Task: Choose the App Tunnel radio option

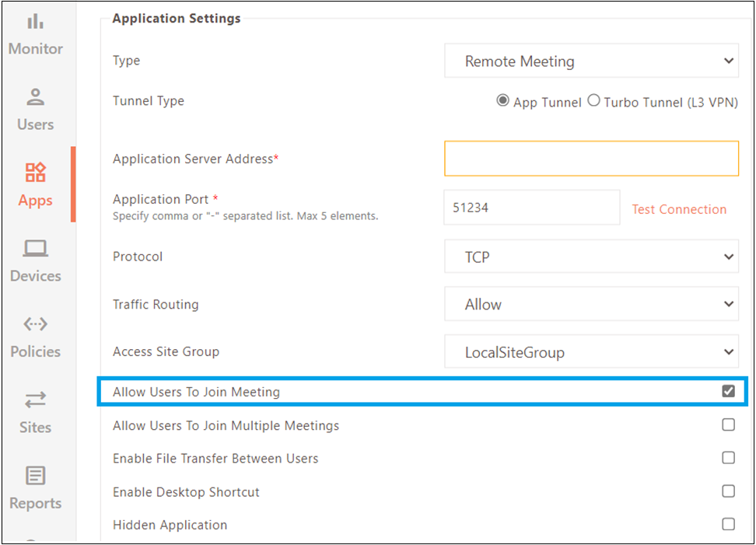Action: click(502, 101)
